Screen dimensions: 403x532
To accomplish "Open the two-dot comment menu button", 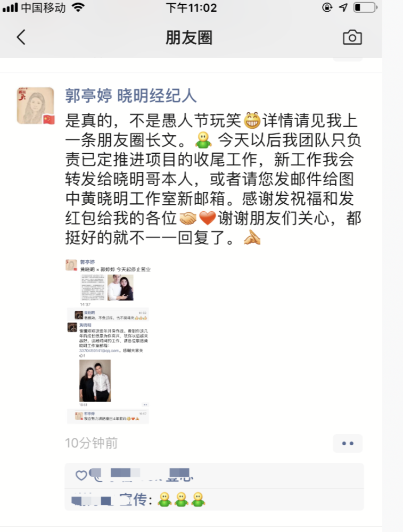I will [x=348, y=443].
